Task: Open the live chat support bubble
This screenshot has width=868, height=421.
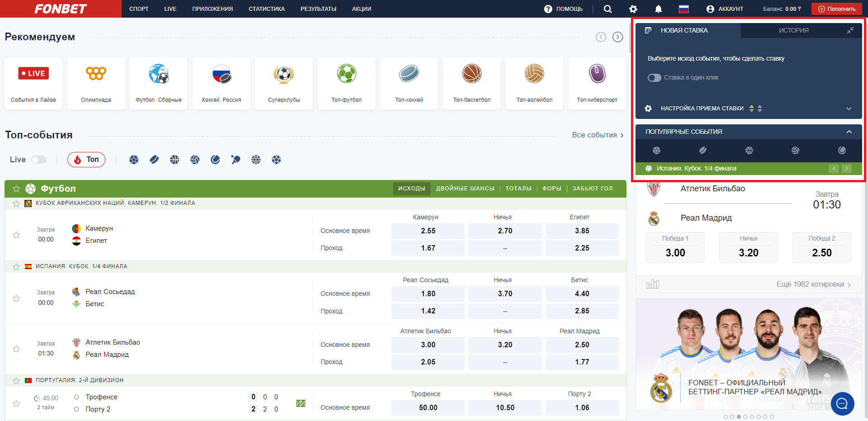Action: 842,403
